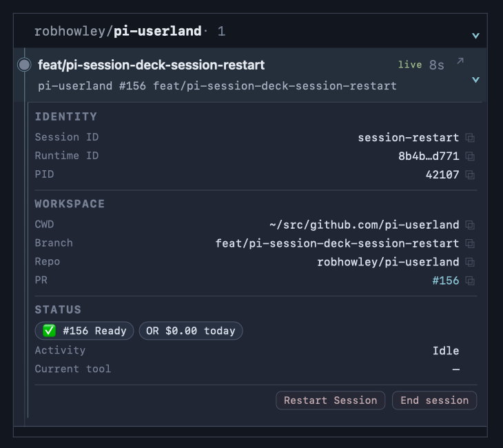Click the session status circle indicator

click(x=24, y=65)
